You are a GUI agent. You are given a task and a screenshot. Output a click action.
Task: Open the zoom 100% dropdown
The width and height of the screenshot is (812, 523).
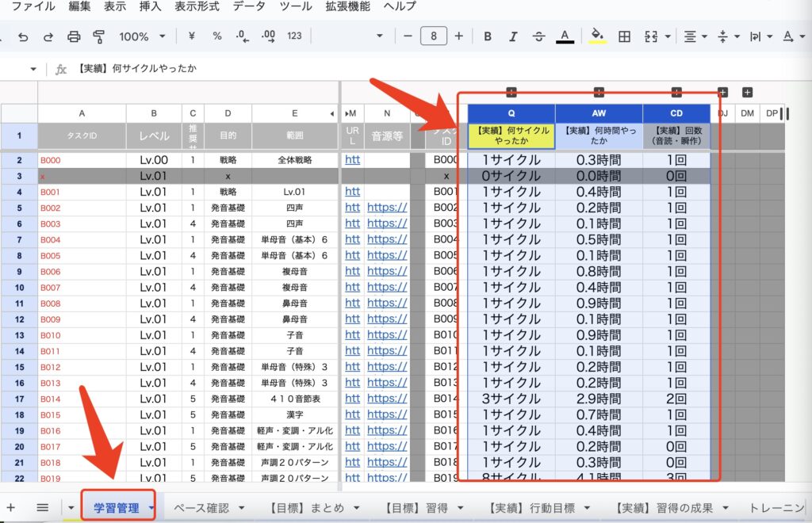[x=143, y=36]
